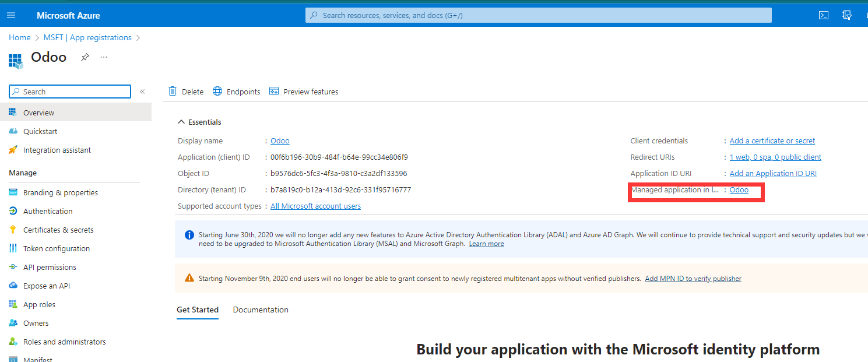Click the Endpoints button label

243,92
